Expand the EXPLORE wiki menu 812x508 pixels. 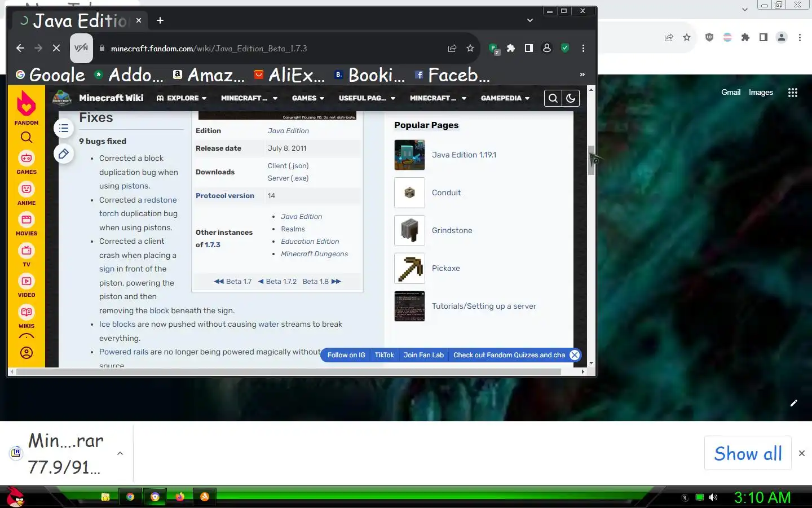[182, 98]
